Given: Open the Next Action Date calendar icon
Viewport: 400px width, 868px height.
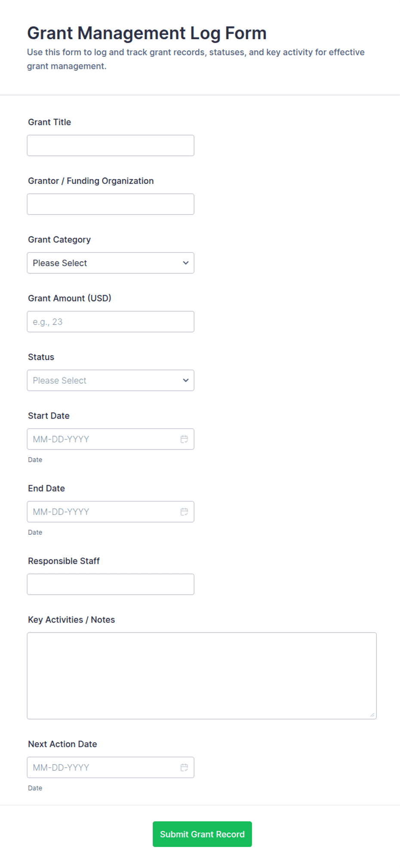Looking at the screenshot, I should pyautogui.click(x=184, y=768).
